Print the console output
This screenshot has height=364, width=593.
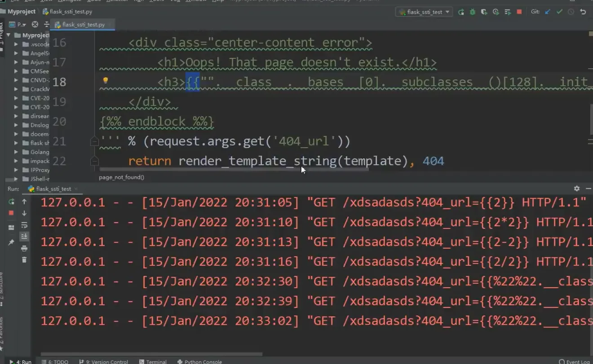(x=24, y=248)
